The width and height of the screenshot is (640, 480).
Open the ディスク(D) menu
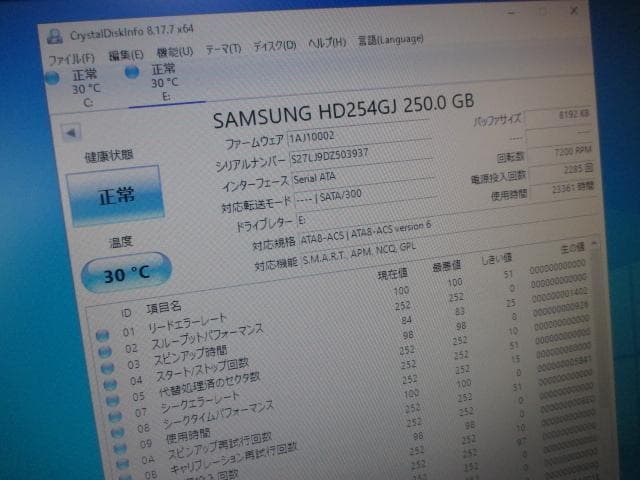[275, 46]
